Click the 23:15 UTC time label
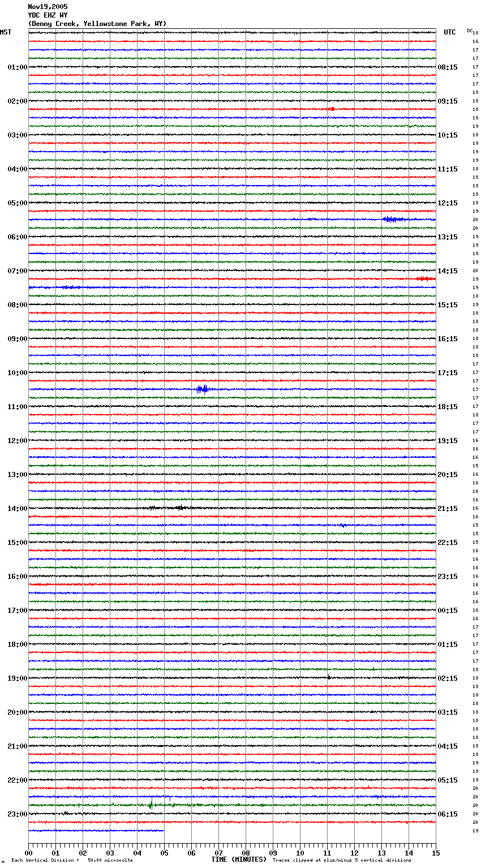Viewport: 481px width, 868px height. click(x=448, y=577)
